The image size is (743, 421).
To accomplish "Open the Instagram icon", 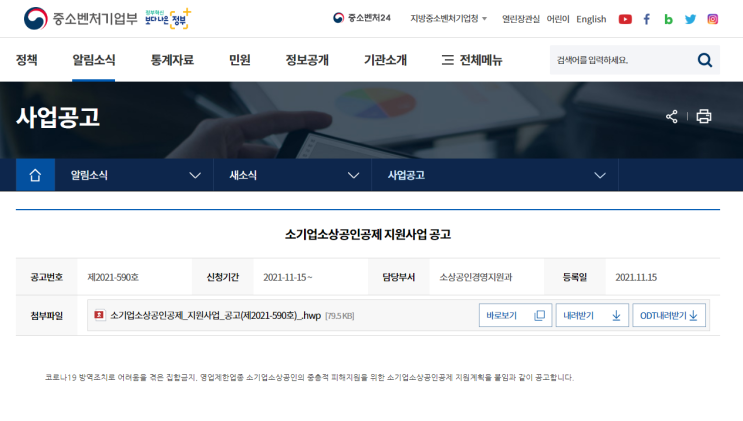I will pyautogui.click(x=713, y=19).
